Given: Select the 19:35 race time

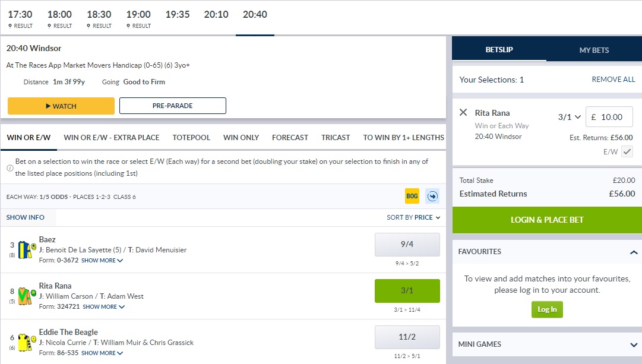Looking at the screenshot, I should 178,15.
